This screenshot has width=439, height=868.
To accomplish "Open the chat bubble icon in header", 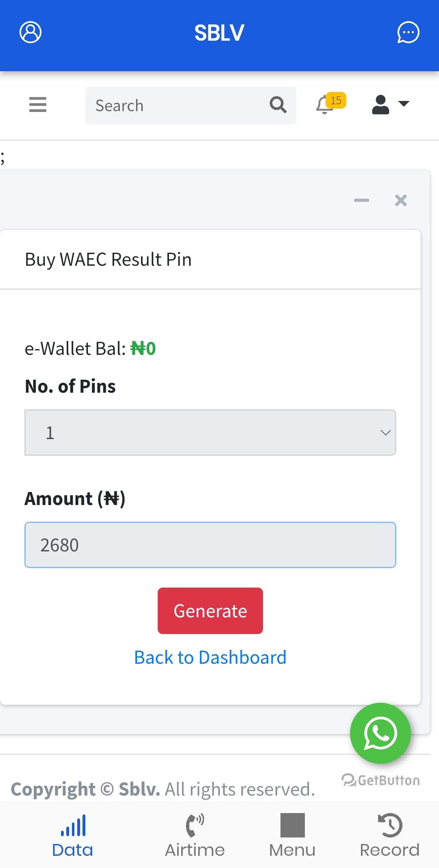I will coord(408,33).
